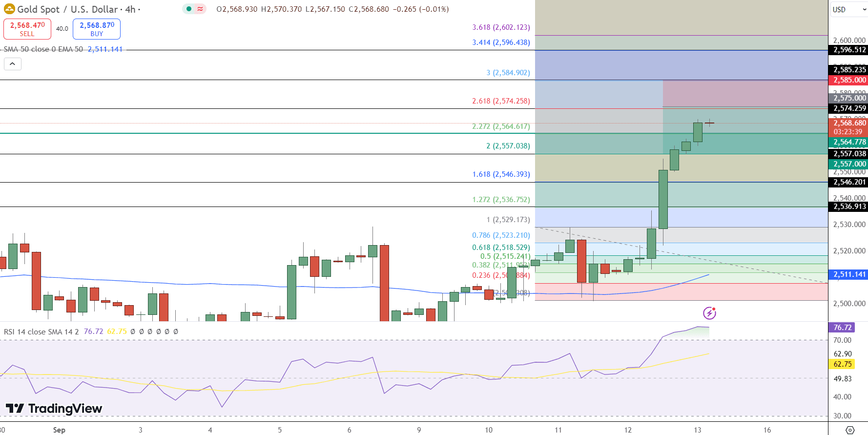868x435 pixels.
Task: Click the 2,596.512 price axis label
Action: point(849,50)
